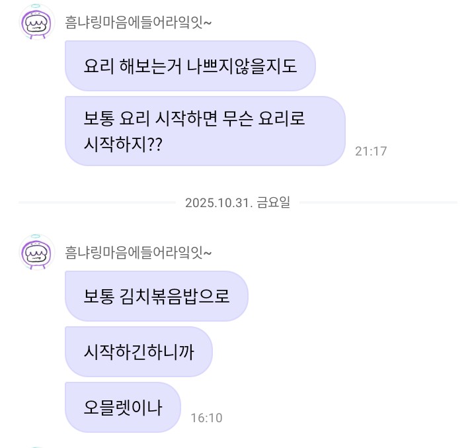Image resolution: width=476 pixels, height=448 pixels.
Task: Click halo above the second avatar
Action: point(36,236)
